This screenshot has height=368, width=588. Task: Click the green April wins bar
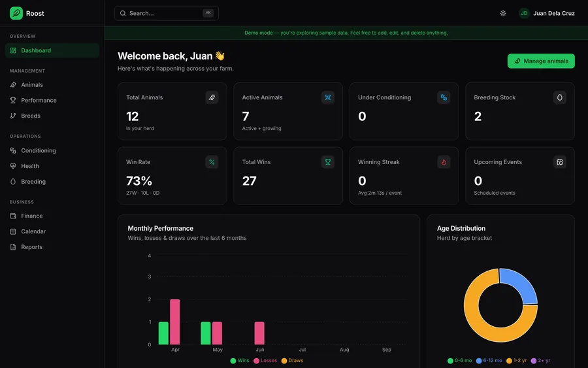(x=163, y=333)
